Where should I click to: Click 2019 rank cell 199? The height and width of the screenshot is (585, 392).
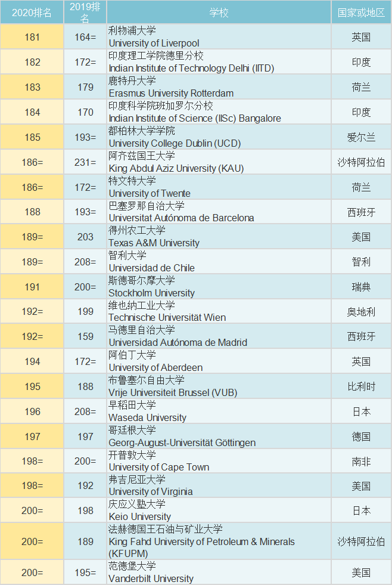click(x=85, y=311)
